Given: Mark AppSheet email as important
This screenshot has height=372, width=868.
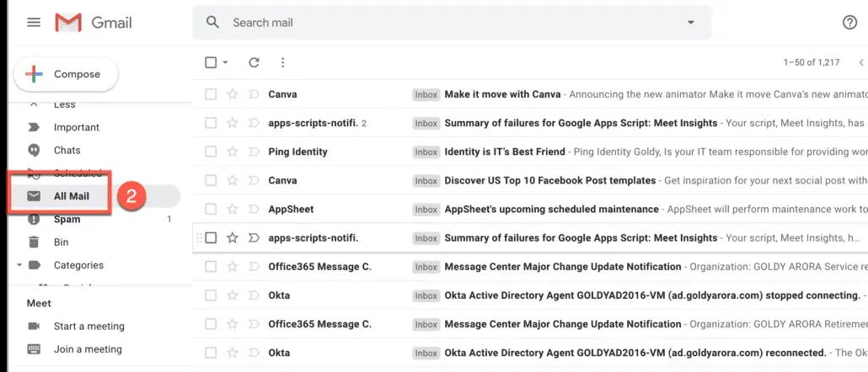Looking at the screenshot, I should pyautogui.click(x=254, y=209).
